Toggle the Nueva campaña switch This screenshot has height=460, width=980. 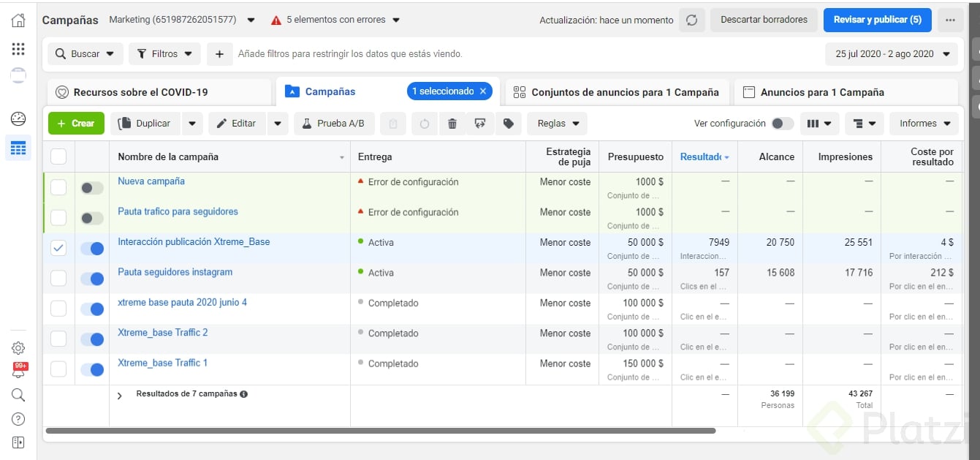[x=92, y=188]
